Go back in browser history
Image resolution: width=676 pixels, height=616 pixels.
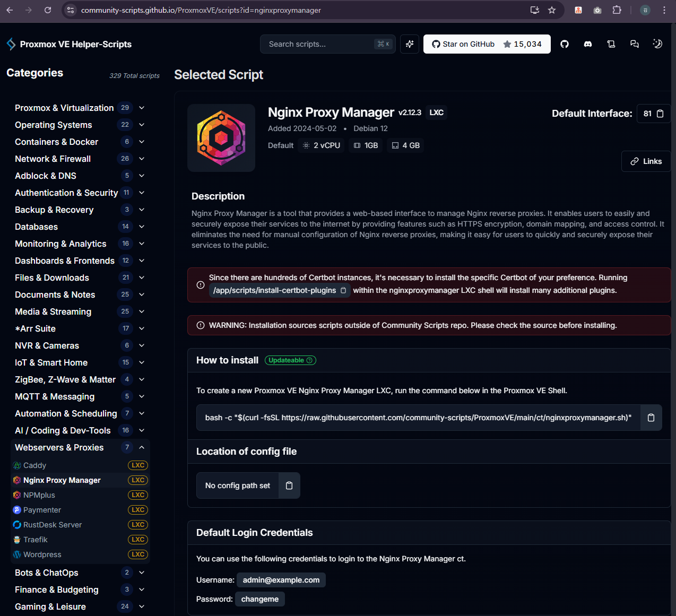click(x=10, y=10)
